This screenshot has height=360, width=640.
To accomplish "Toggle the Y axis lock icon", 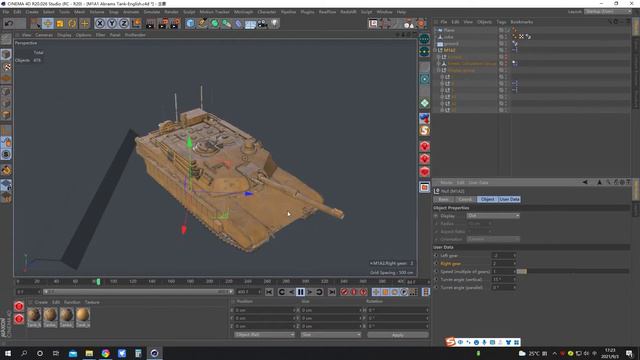I will (x=112, y=23).
